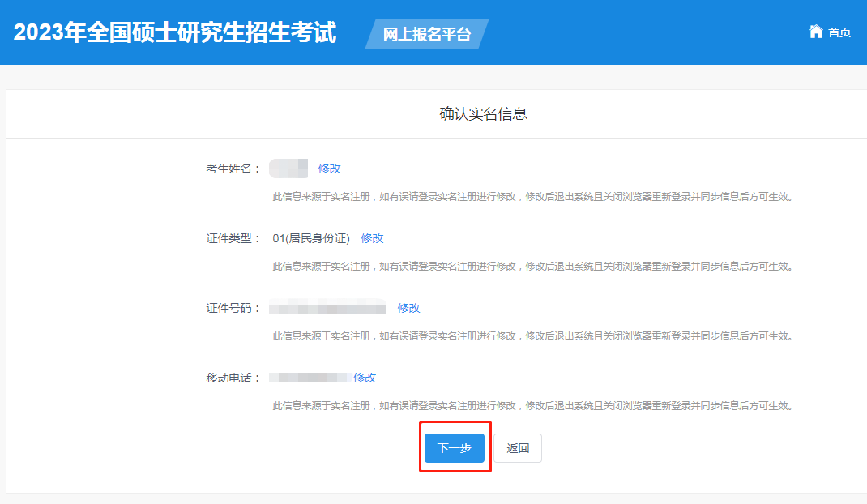Click the blurred candidate name value
This screenshot has width=867, height=504.
[x=288, y=169]
